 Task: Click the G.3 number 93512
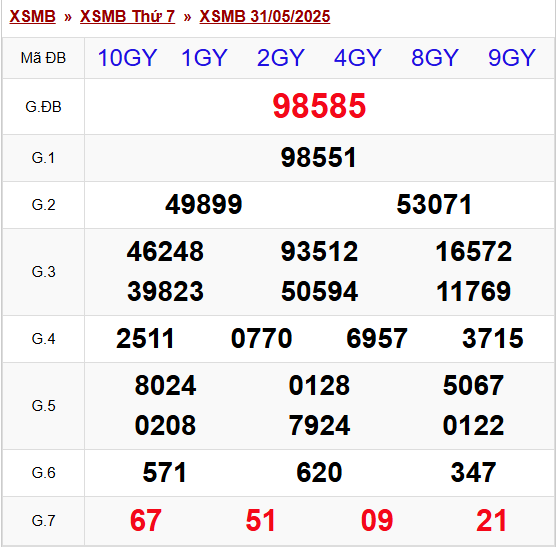(319, 252)
